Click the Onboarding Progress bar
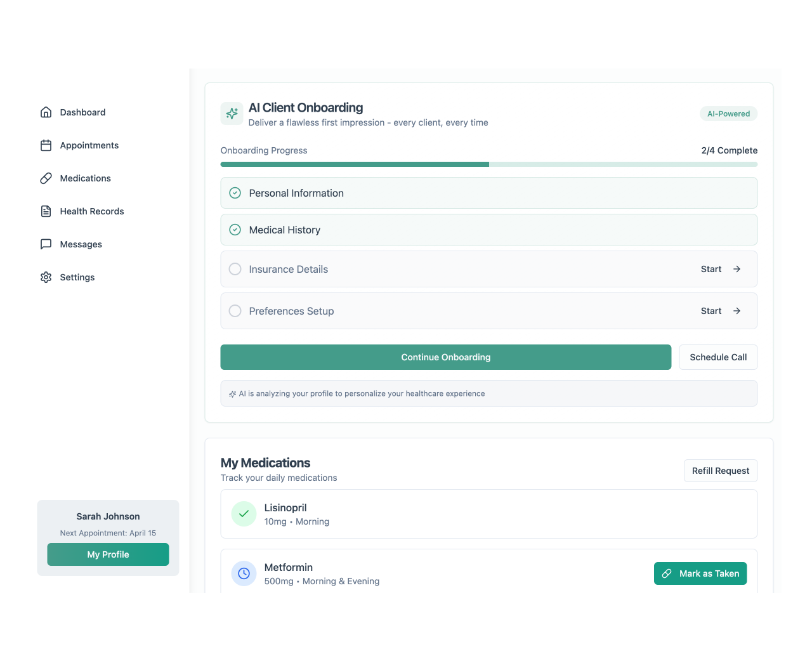The image size is (812, 661). click(x=488, y=164)
